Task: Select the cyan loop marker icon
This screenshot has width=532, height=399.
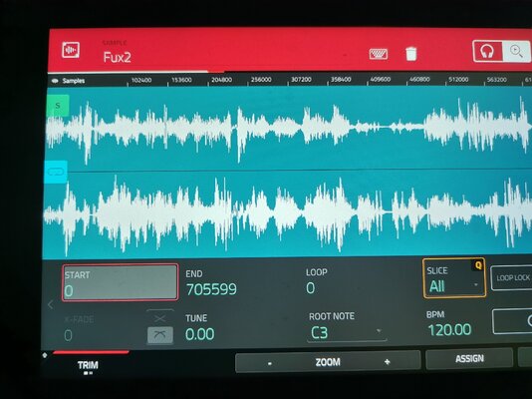Action: point(56,172)
